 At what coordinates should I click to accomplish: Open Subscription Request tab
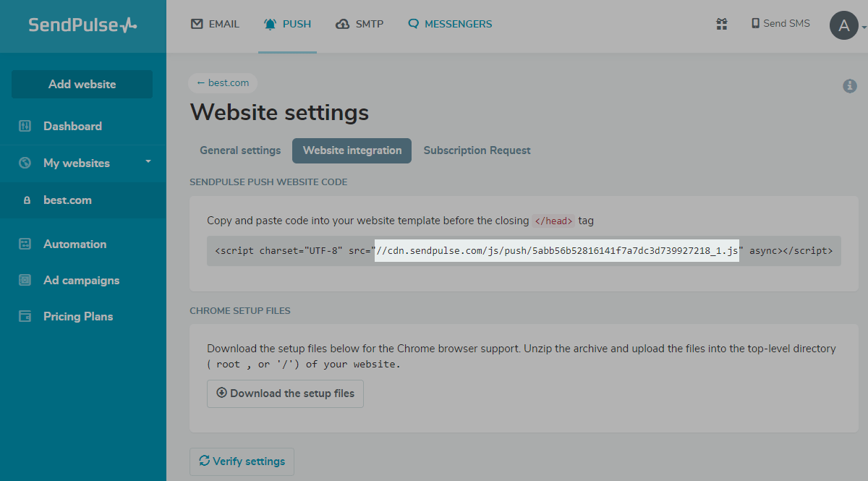point(477,150)
